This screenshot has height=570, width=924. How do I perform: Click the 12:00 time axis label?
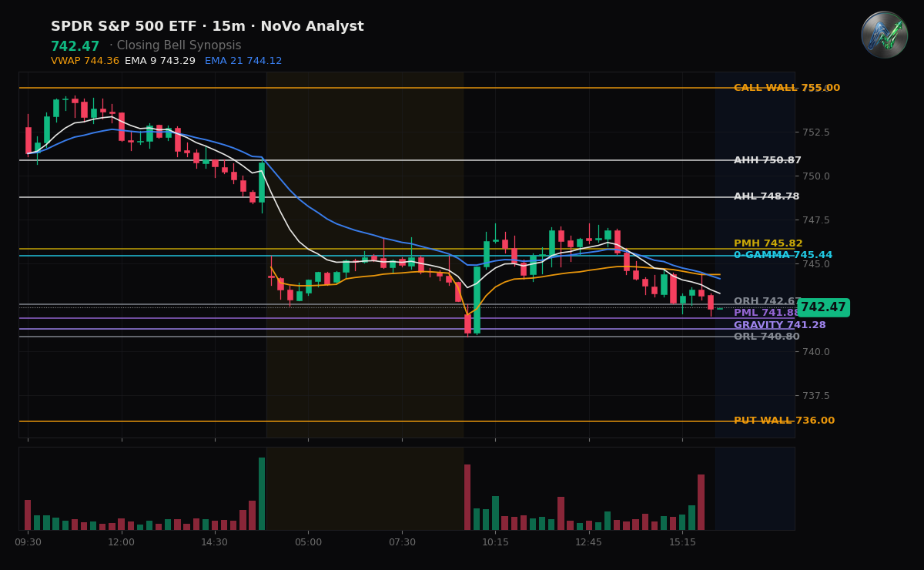coord(121,542)
